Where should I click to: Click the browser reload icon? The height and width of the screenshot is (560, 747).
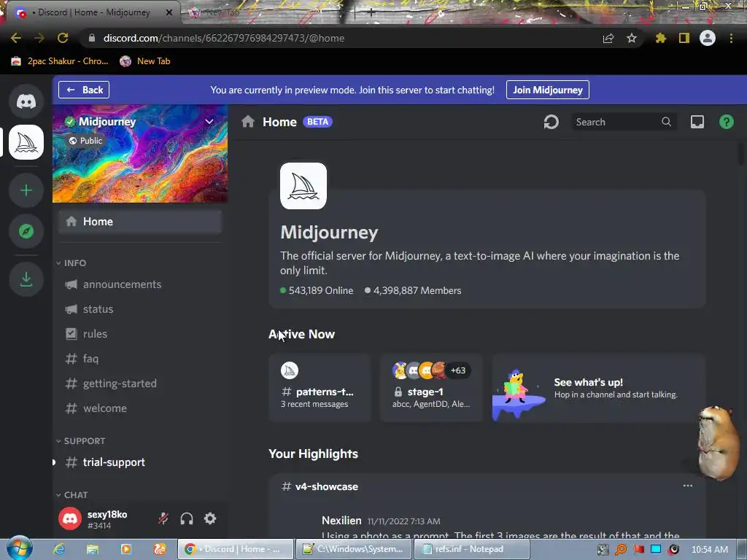(x=63, y=38)
